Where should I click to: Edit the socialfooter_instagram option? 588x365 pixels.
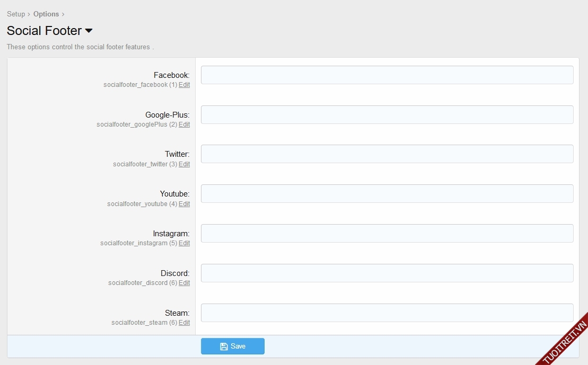tap(184, 243)
